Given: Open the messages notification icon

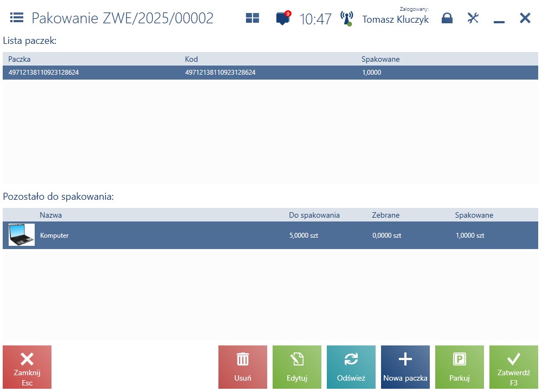Looking at the screenshot, I should pyautogui.click(x=283, y=18).
